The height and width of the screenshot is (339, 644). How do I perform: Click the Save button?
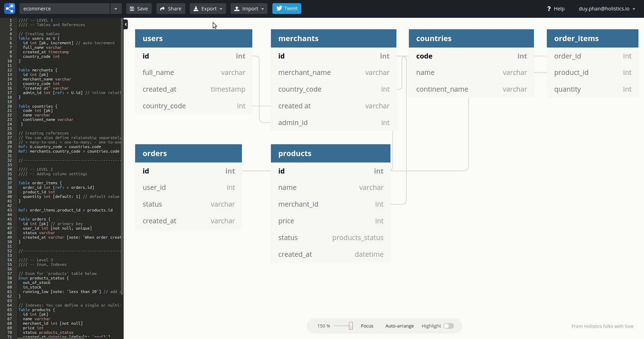click(x=139, y=8)
